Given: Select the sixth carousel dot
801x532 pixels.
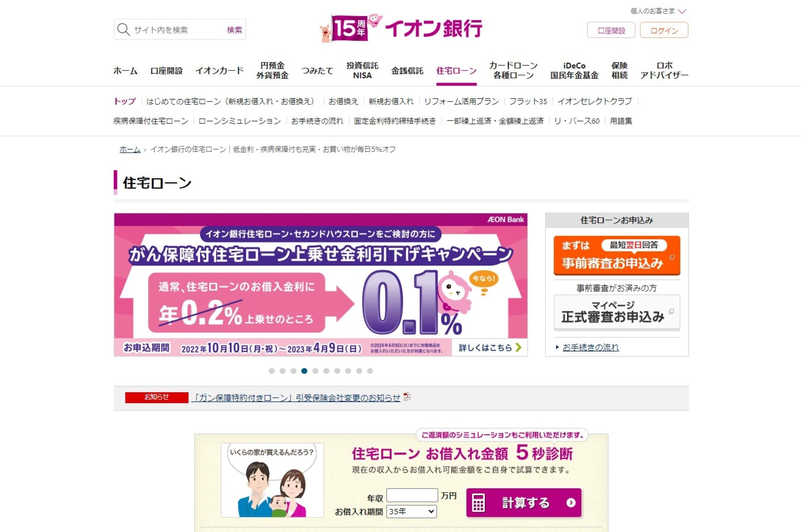Looking at the screenshot, I should pos(327,371).
